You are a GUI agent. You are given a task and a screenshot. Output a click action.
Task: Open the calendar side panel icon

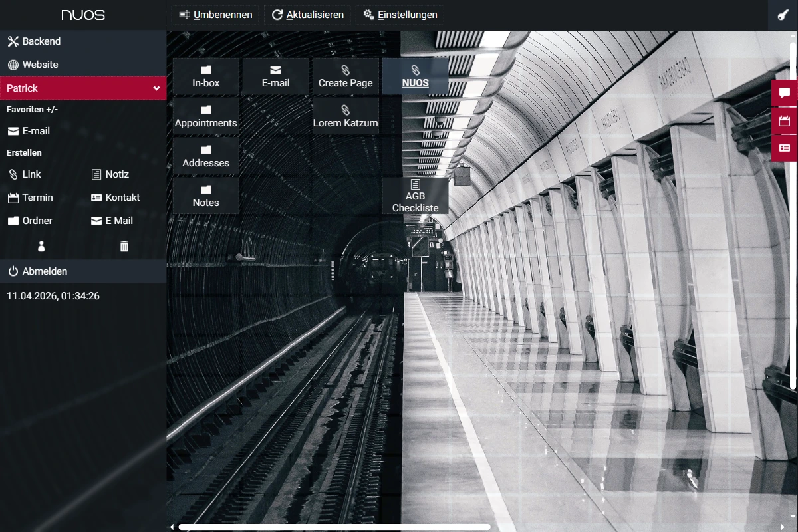[x=784, y=120]
